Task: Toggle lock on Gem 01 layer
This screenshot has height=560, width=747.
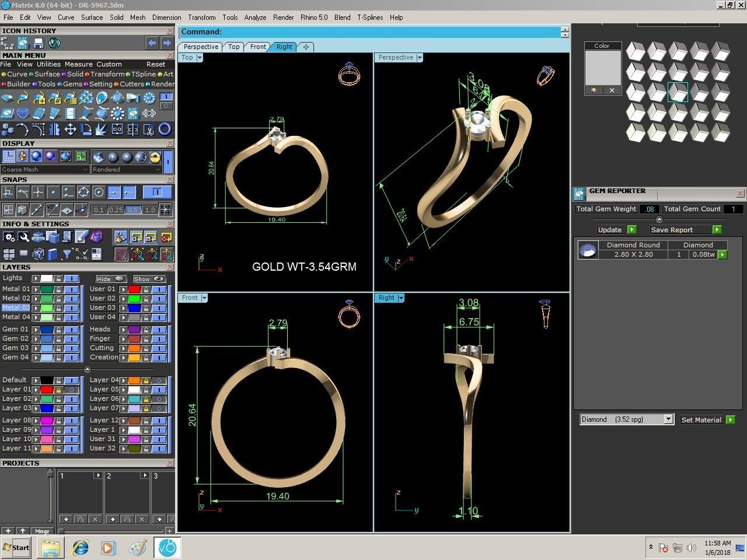Action: (58, 330)
